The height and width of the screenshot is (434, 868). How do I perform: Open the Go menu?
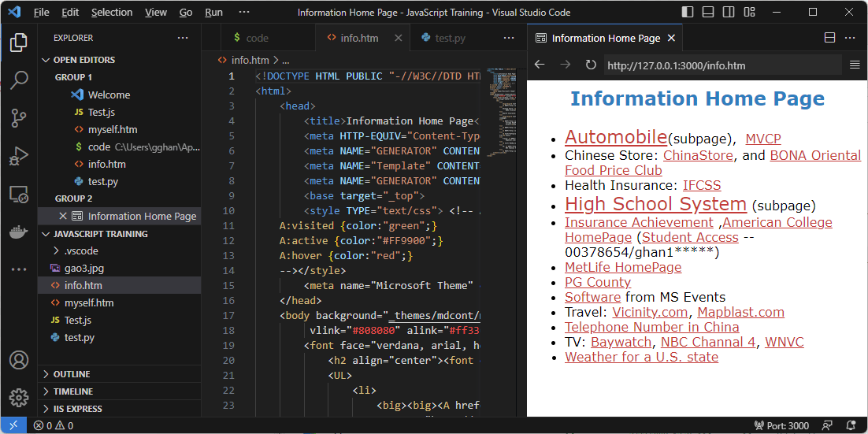tap(186, 12)
